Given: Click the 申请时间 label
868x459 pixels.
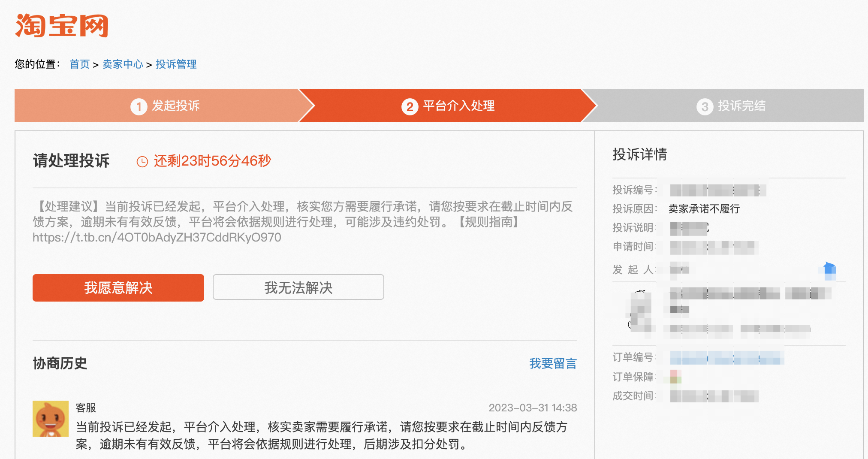Looking at the screenshot, I should click(635, 247).
